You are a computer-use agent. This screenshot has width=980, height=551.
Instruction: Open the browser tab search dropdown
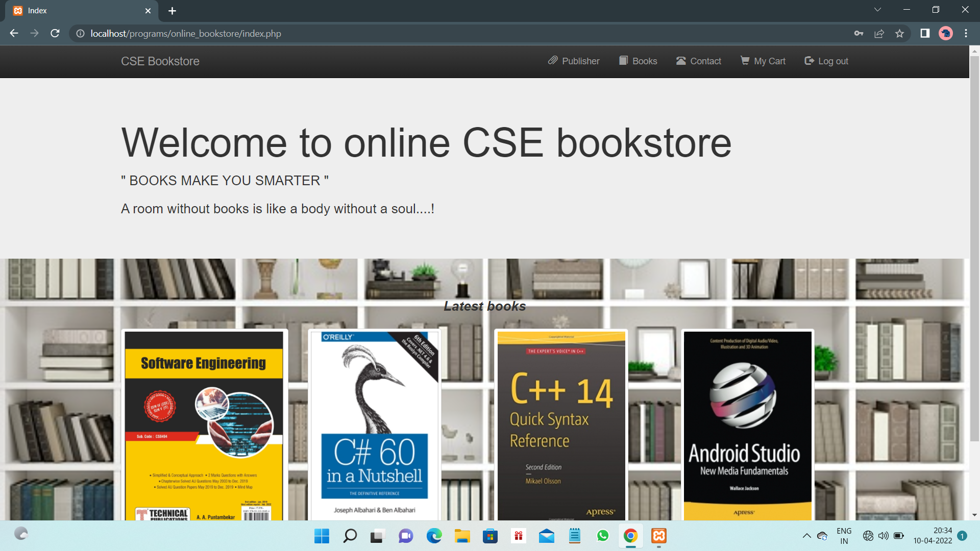click(x=877, y=9)
